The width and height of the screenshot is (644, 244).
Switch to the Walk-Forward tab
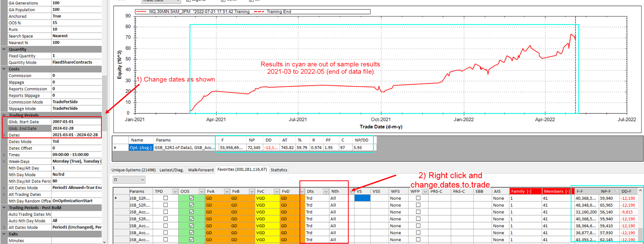201,170
